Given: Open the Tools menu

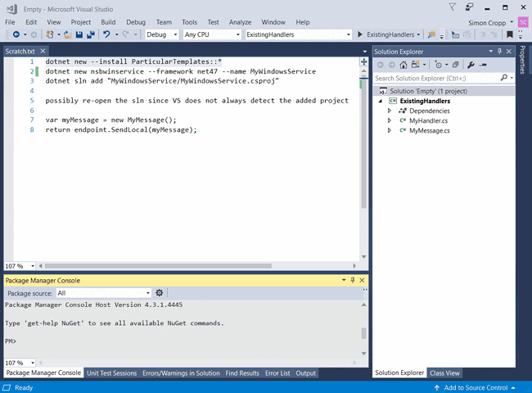Looking at the screenshot, I should [189, 22].
